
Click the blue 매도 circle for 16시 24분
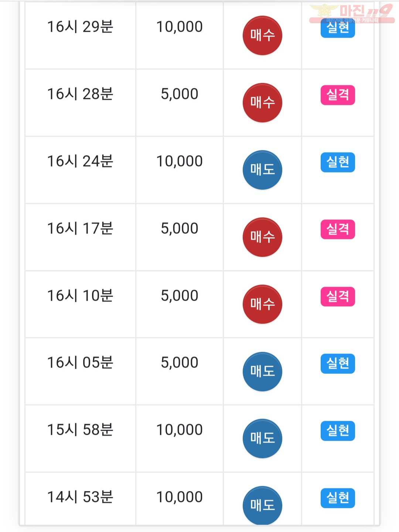tap(262, 170)
